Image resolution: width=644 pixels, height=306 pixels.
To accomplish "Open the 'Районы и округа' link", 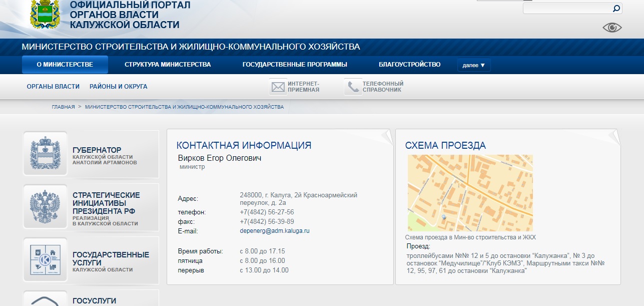I will 118,87.
